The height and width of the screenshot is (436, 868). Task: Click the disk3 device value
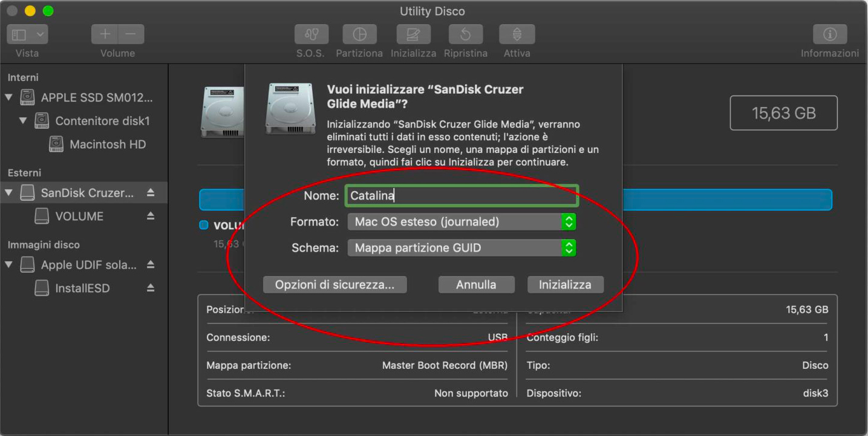(x=815, y=393)
